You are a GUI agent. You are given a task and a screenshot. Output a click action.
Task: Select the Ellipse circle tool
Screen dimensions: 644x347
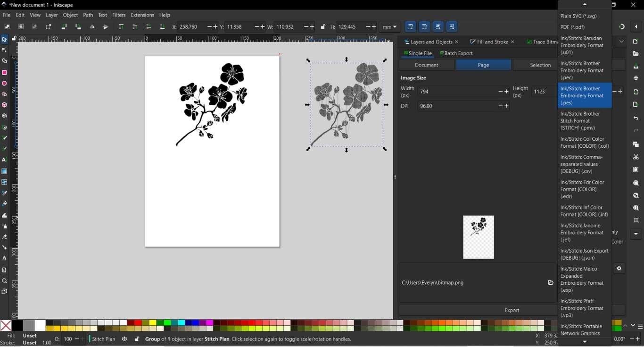pos(4,84)
